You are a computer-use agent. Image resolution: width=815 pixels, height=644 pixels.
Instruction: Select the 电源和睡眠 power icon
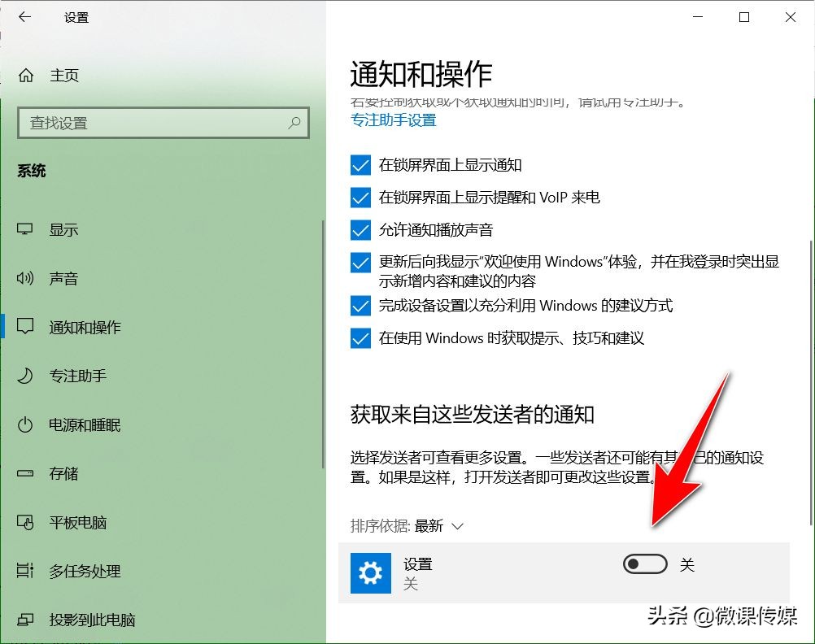(x=26, y=425)
